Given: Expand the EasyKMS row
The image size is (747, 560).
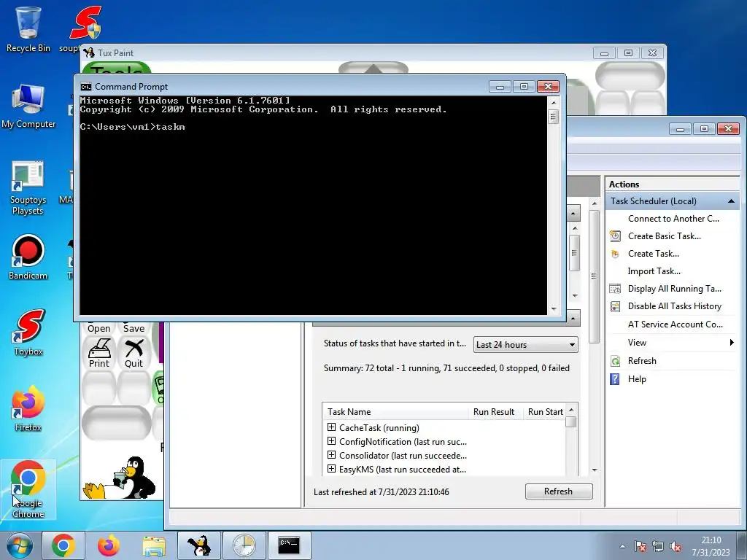Looking at the screenshot, I should [332, 469].
